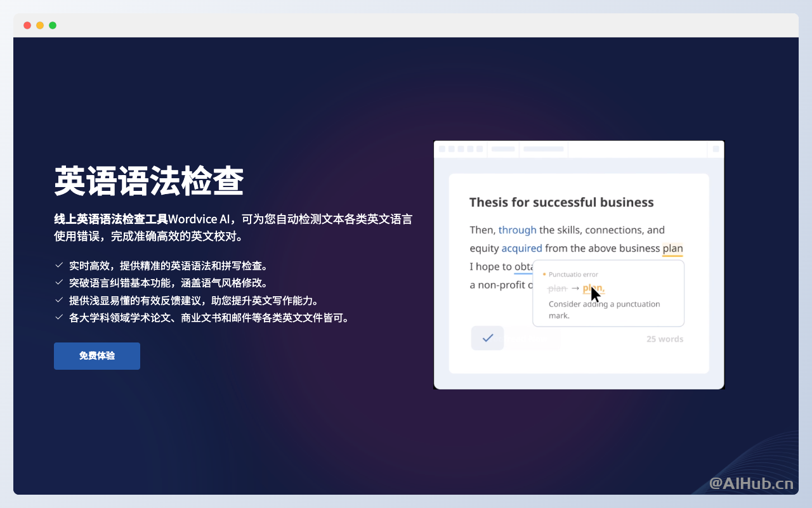Image resolution: width=812 pixels, height=508 pixels.
Task: Click the 英语语法检查 heading
Action: pyautogui.click(x=149, y=181)
